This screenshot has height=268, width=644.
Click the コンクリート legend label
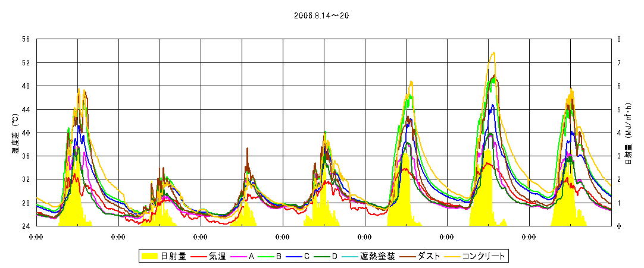pos(483,257)
